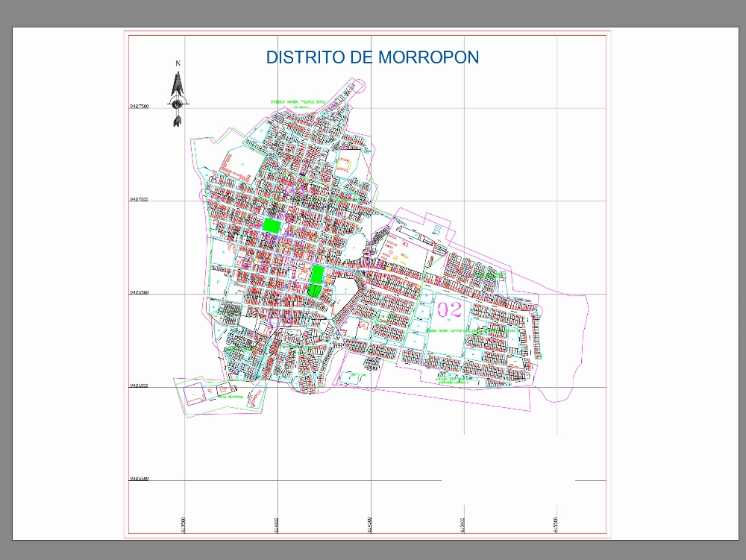Click the "615500" easting label at bottom
Screen dimensions: 746x560
click(x=556, y=524)
